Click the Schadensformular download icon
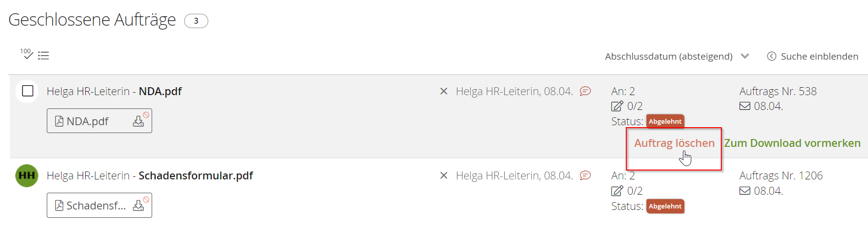 coord(138,206)
